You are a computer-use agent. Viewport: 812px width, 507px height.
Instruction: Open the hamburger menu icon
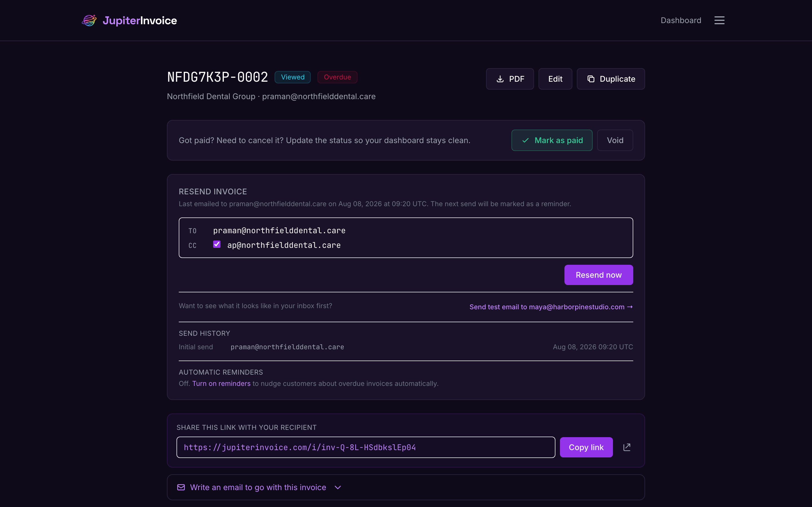719,21
